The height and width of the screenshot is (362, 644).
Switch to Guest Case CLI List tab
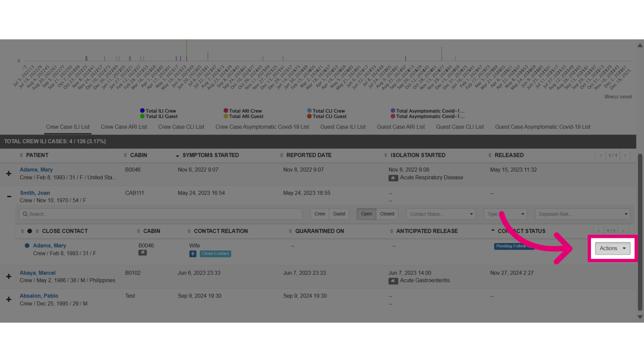tap(460, 127)
